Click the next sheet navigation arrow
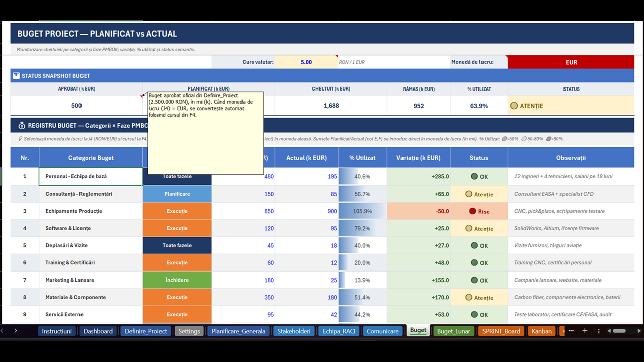 [16, 331]
